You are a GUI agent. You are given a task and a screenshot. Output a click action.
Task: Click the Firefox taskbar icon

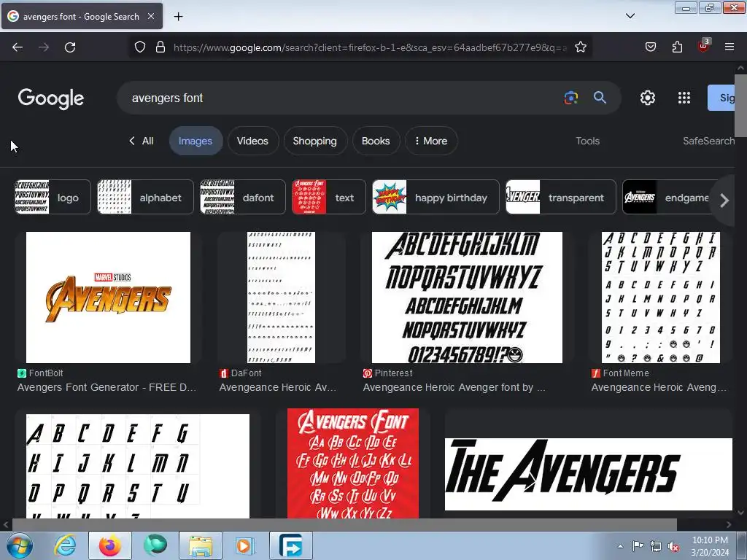[x=109, y=545]
